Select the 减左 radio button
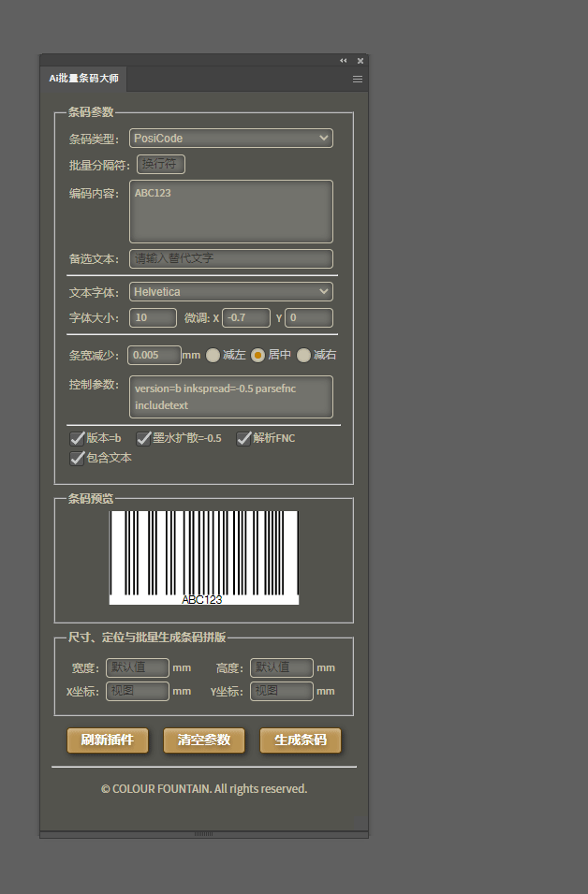This screenshot has width=588, height=894. (x=213, y=355)
